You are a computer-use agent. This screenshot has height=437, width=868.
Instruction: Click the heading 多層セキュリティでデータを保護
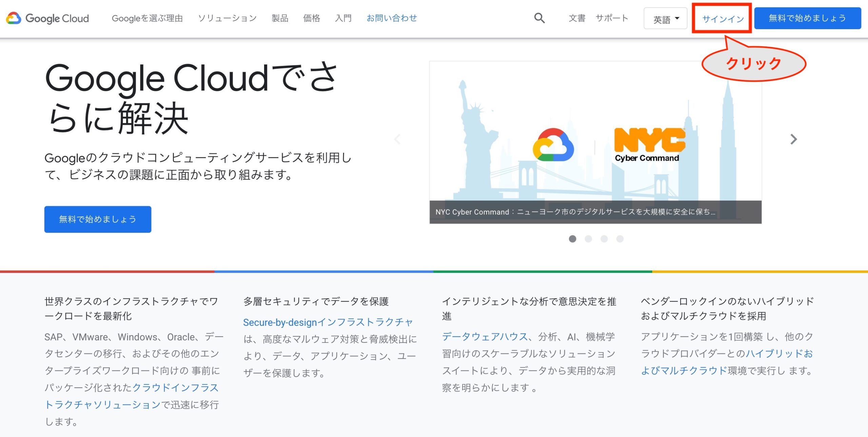(316, 301)
